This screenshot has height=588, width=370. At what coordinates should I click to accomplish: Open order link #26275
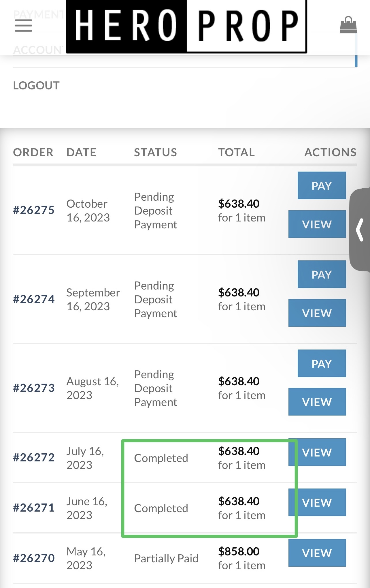[34, 210]
